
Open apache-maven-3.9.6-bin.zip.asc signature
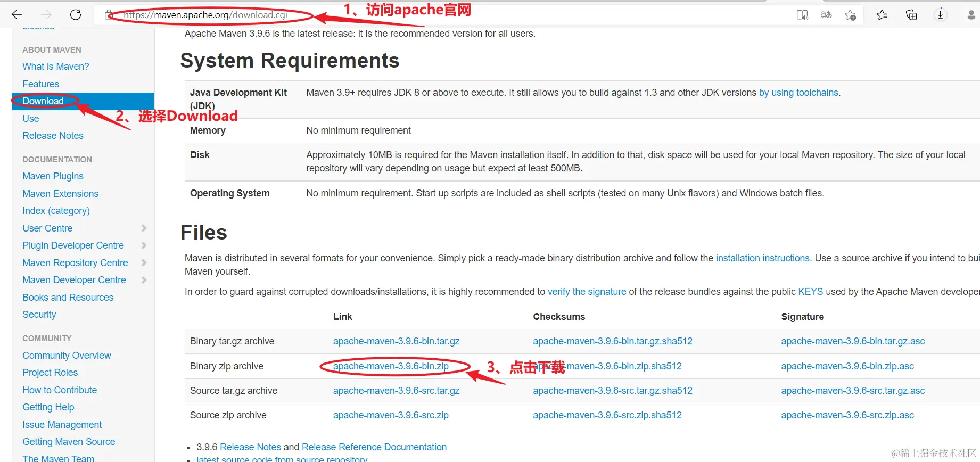847,366
